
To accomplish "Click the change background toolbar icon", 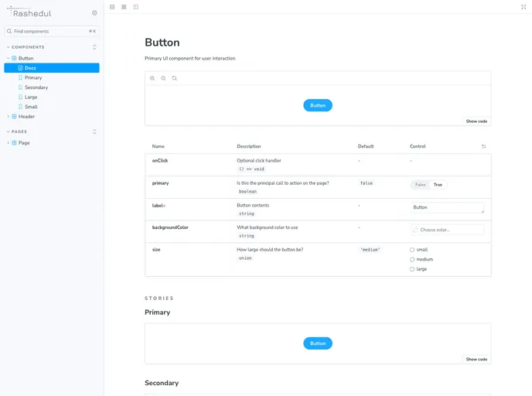I will tap(112, 7).
